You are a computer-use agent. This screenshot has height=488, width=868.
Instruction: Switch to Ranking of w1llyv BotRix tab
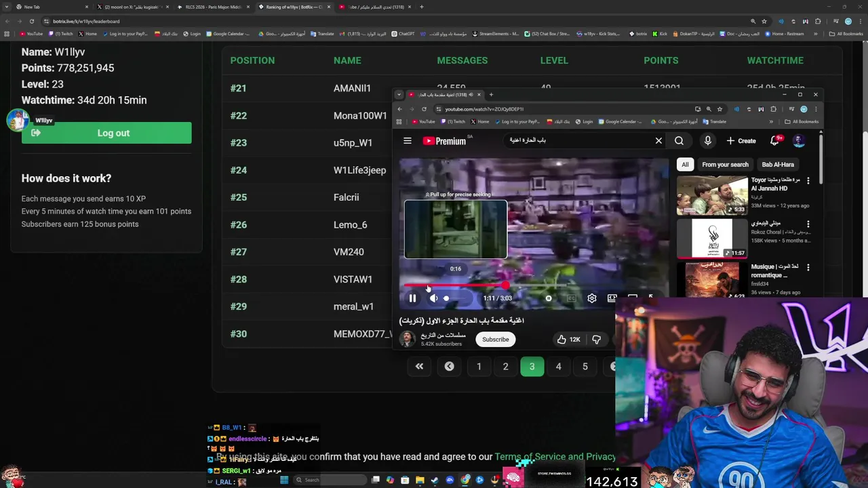coord(294,7)
